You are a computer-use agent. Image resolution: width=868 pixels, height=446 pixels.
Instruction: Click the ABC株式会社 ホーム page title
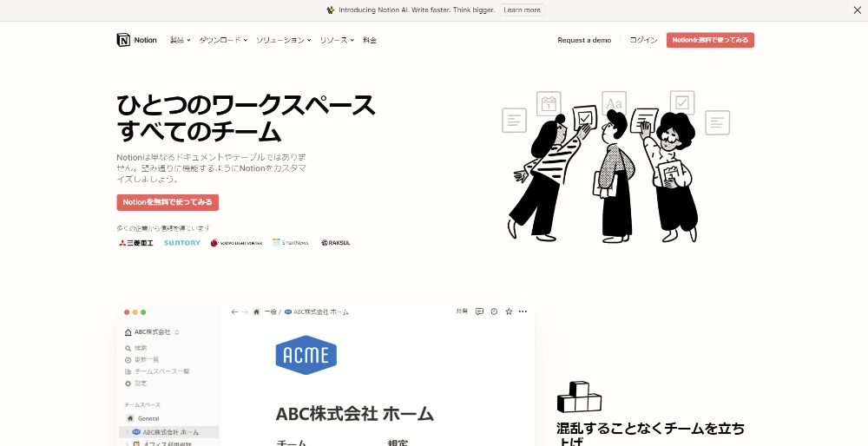(354, 414)
